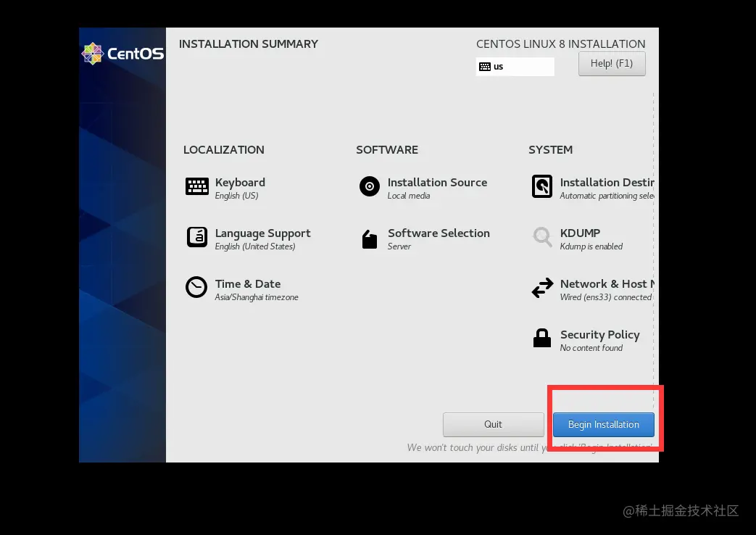The image size is (756, 535).
Task: Click the small keyboard icon beside 'us'
Action: point(485,67)
